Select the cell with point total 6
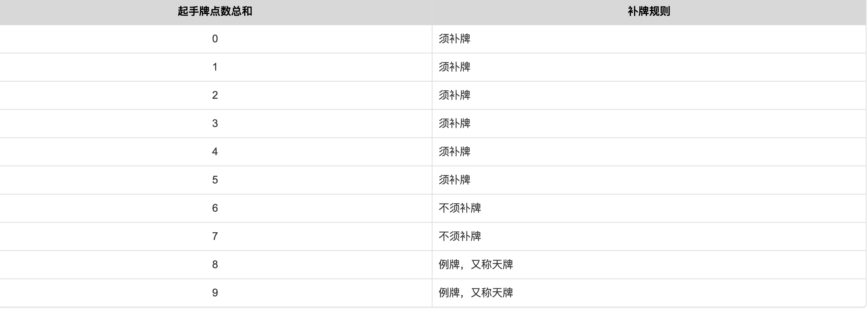 pyautogui.click(x=215, y=208)
